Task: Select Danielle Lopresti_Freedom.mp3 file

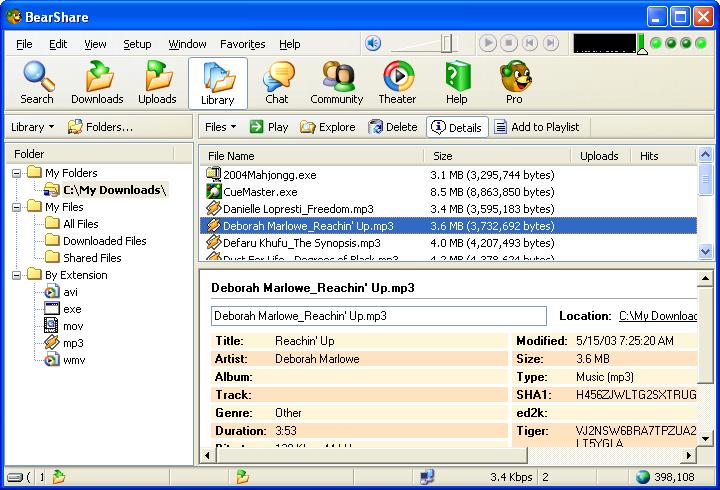Action: 298,208
